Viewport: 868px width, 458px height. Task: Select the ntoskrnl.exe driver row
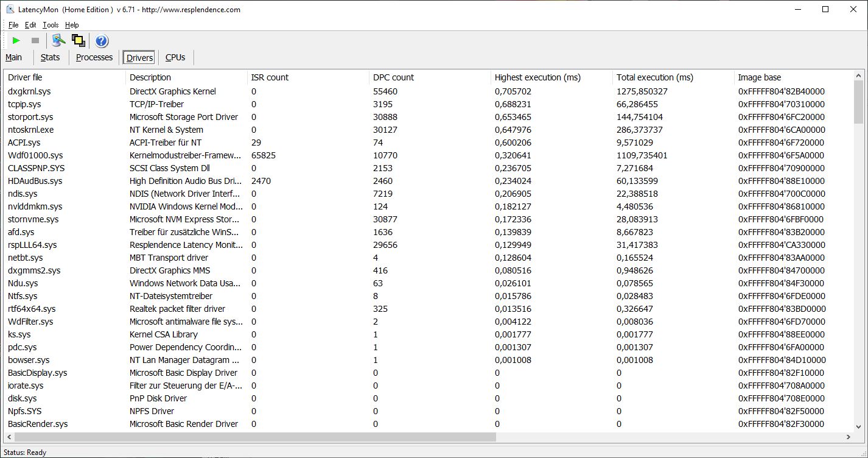pyautogui.click(x=429, y=130)
